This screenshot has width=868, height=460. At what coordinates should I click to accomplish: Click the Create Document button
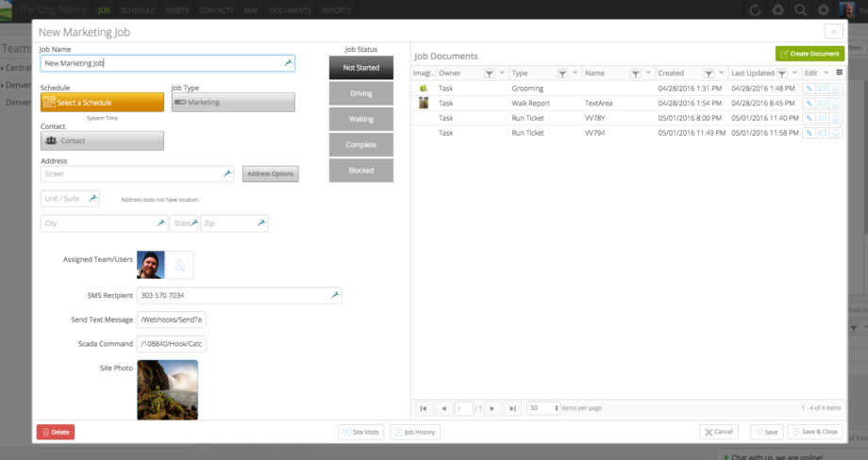point(810,54)
